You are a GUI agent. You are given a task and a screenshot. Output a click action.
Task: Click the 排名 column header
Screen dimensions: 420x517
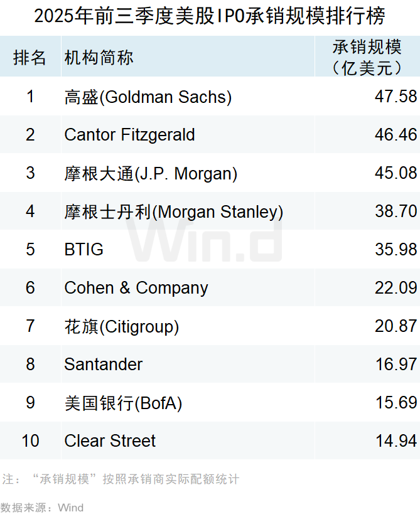[x=30, y=58]
